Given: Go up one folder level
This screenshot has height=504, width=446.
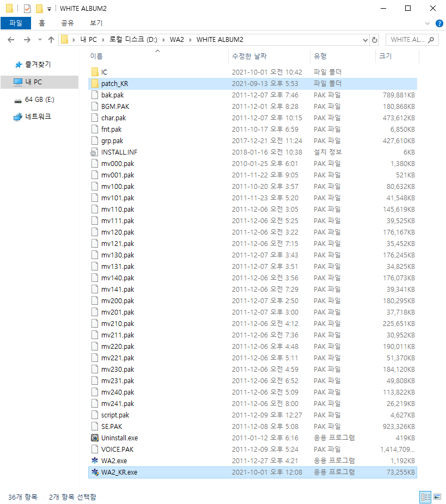Looking at the screenshot, I should (x=51, y=40).
